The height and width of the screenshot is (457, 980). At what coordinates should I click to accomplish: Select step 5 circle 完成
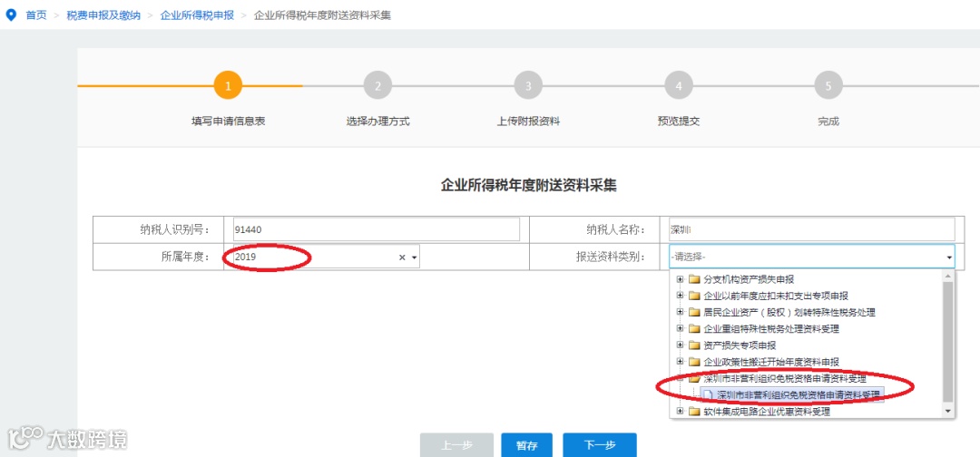pyautogui.click(x=828, y=86)
